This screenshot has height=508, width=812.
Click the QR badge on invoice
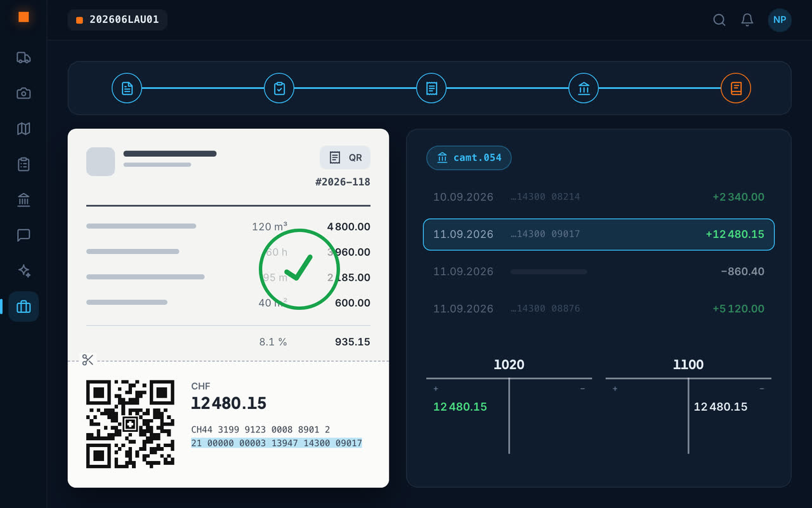pyautogui.click(x=345, y=157)
